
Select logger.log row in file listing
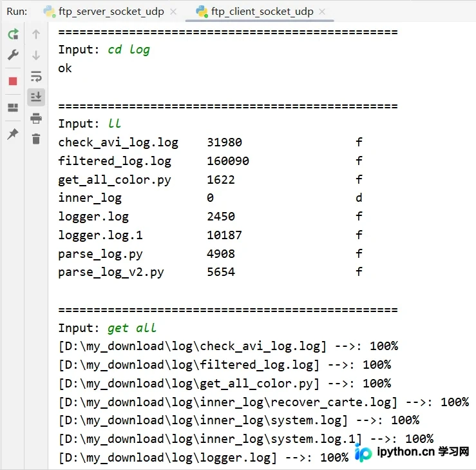(x=93, y=217)
